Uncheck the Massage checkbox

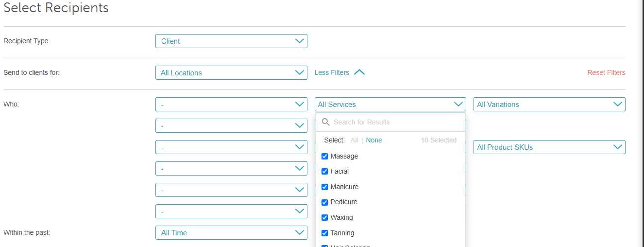tap(325, 157)
